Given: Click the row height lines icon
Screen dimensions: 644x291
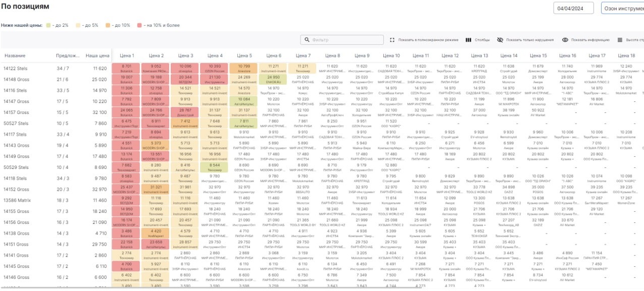Looking at the screenshot, I should (620, 40).
